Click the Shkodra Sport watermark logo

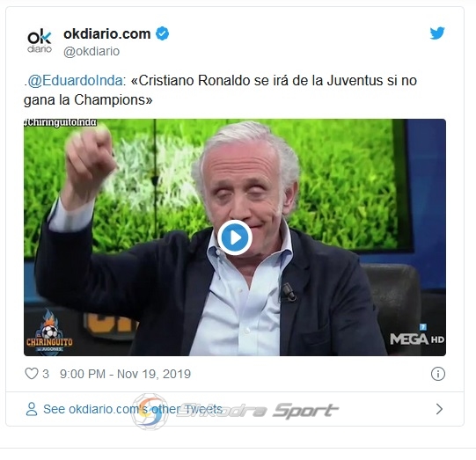click(x=235, y=411)
